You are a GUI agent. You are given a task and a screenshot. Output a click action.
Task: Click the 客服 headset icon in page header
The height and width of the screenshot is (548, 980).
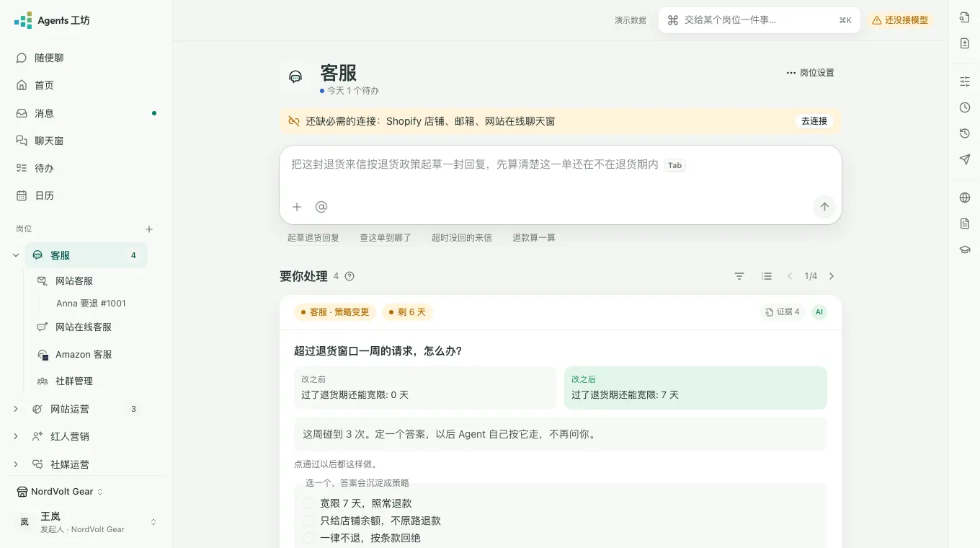click(x=295, y=77)
